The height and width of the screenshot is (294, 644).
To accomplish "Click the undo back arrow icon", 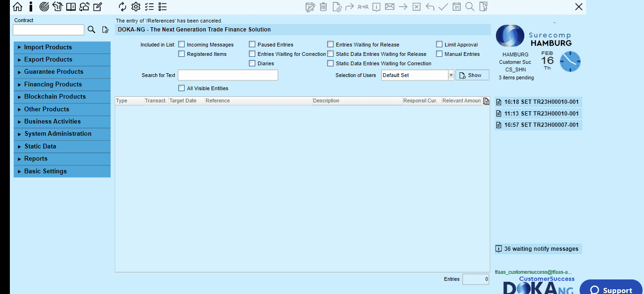I will click(x=430, y=7).
